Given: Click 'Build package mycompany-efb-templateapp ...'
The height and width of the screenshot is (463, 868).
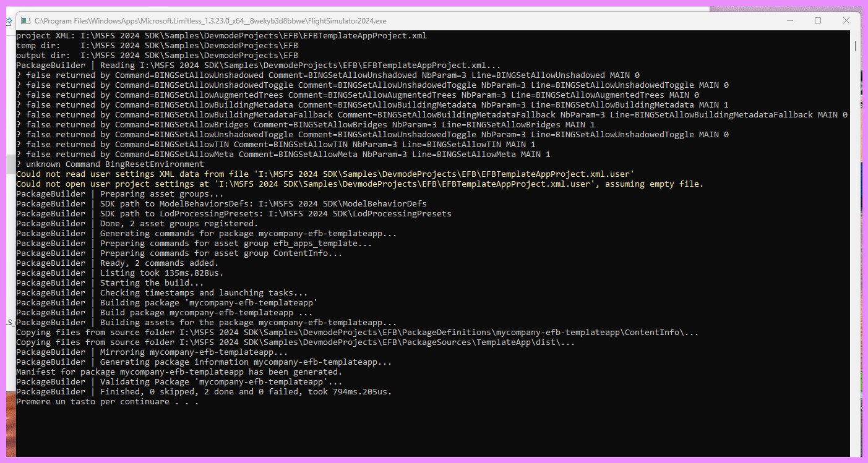Looking at the screenshot, I should click(207, 313).
